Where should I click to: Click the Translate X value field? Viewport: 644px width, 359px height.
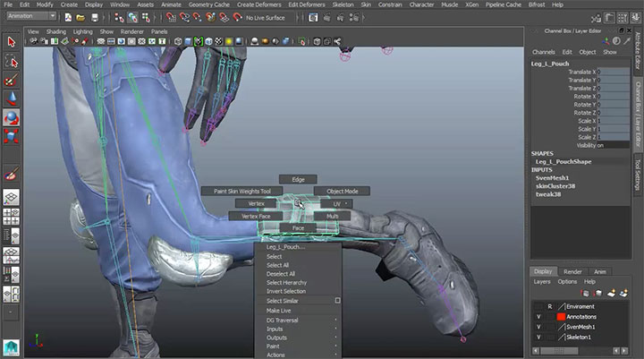[x=614, y=72]
